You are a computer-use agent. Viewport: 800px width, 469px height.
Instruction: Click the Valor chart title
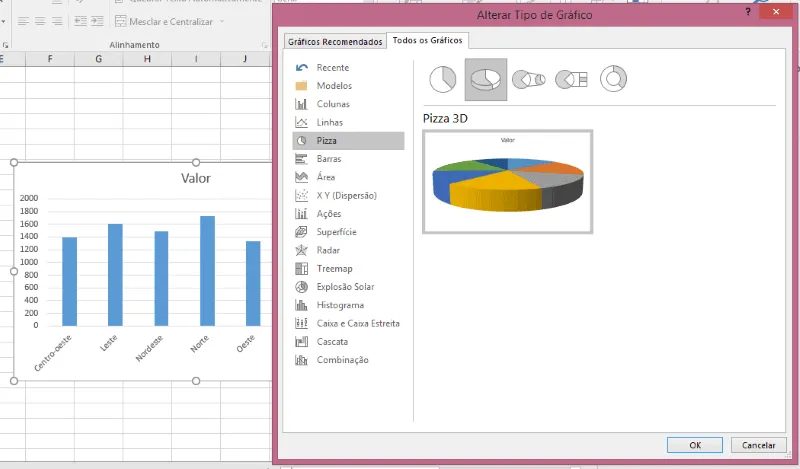(x=196, y=178)
